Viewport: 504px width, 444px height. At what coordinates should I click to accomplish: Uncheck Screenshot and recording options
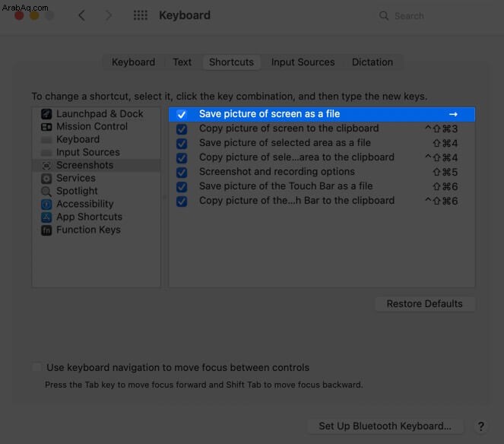pos(182,173)
